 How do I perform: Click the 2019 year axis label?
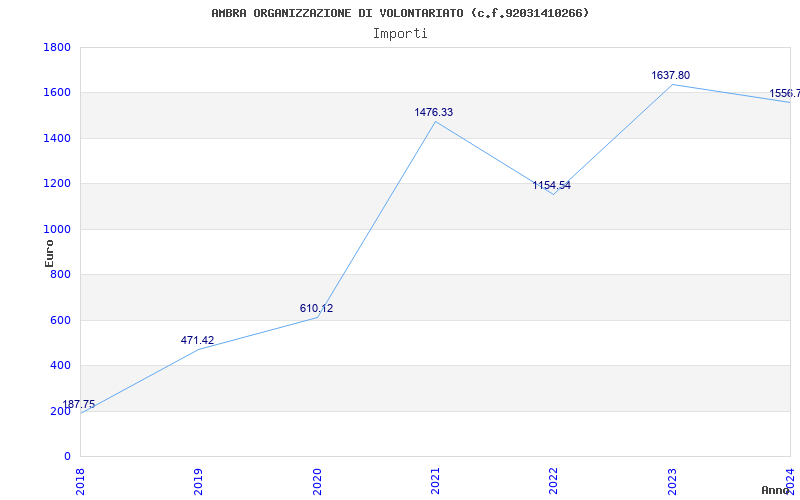(x=198, y=481)
